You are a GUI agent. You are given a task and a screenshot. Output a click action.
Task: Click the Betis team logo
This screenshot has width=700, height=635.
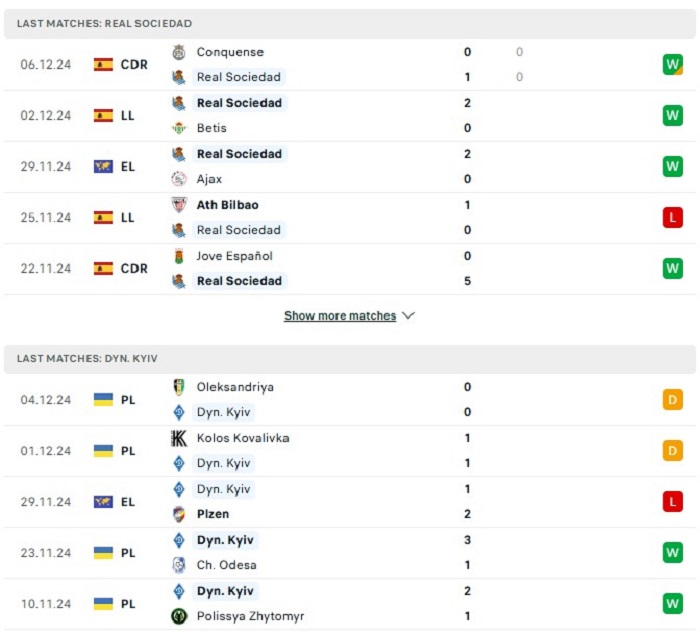(x=179, y=128)
